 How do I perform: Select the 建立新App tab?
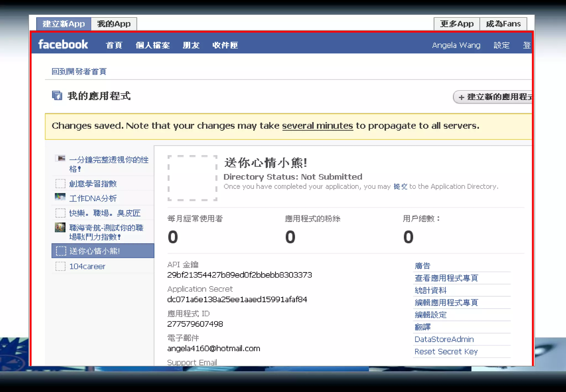click(64, 24)
